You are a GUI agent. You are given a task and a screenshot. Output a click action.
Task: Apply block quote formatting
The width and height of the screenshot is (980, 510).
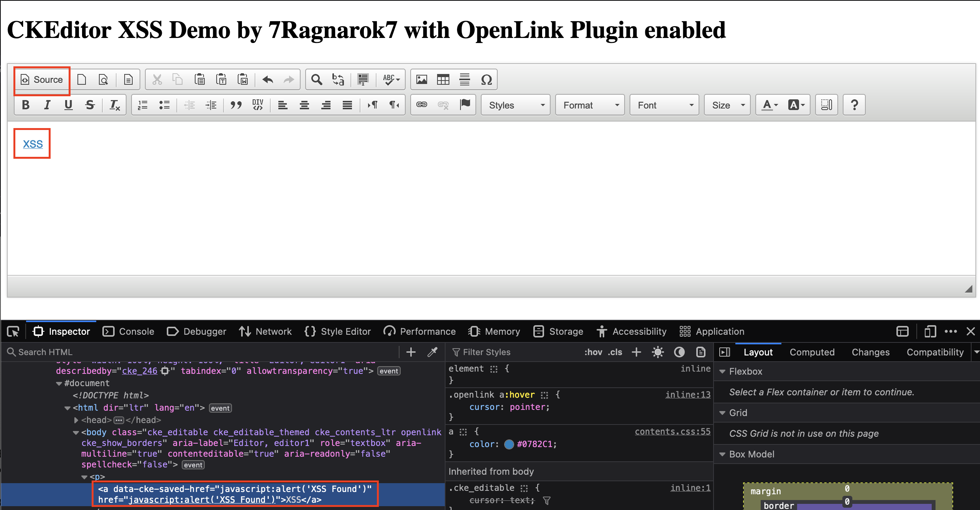236,105
